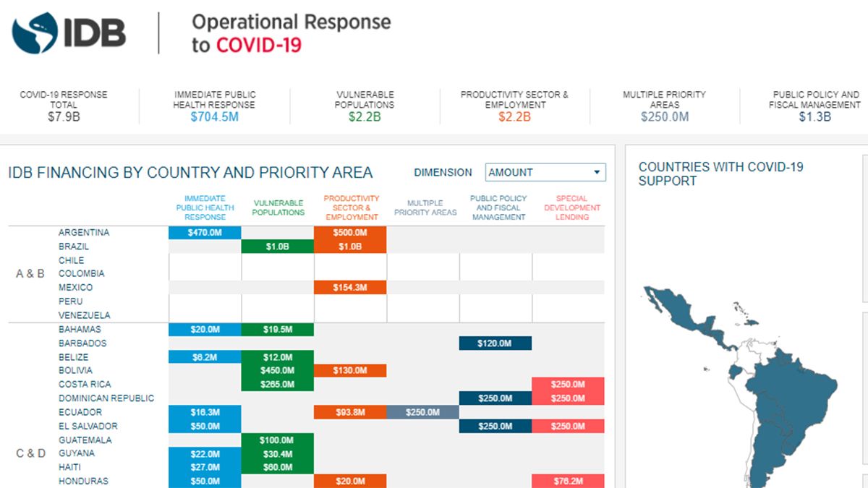Click the Immediate Public Health Response column header
This screenshot has height=488, width=868.
click(x=205, y=207)
